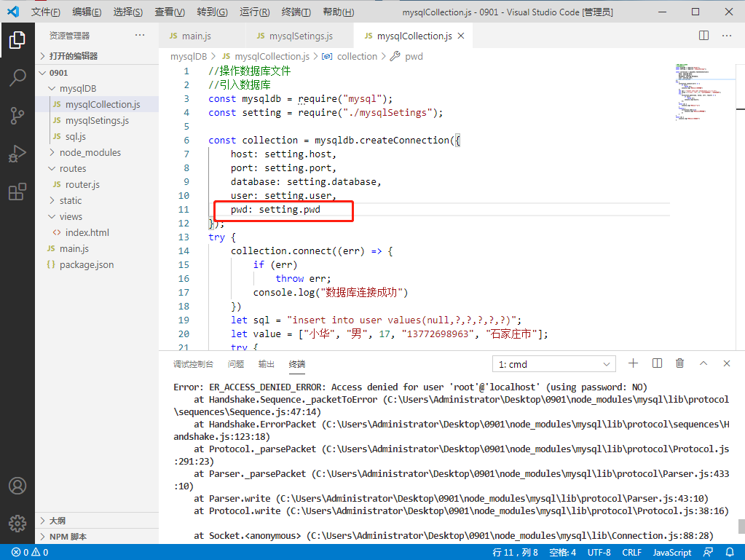Screen dimensions: 745x560
Task: Change line ending via CRLF
Action: coord(631,553)
